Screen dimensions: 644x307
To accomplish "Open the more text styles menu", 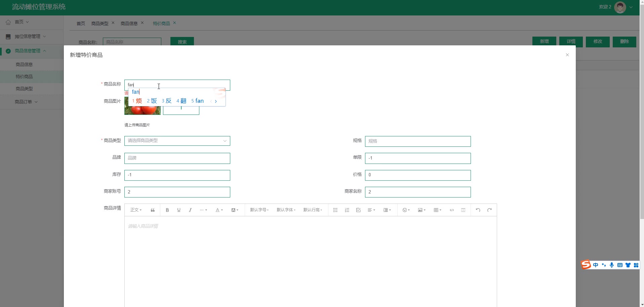I will pyautogui.click(x=203, y=210).
